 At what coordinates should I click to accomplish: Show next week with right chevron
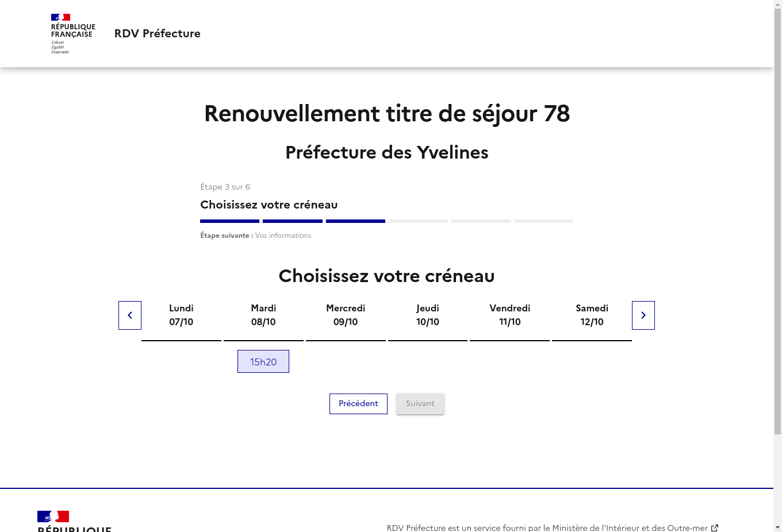click(643, 315)
